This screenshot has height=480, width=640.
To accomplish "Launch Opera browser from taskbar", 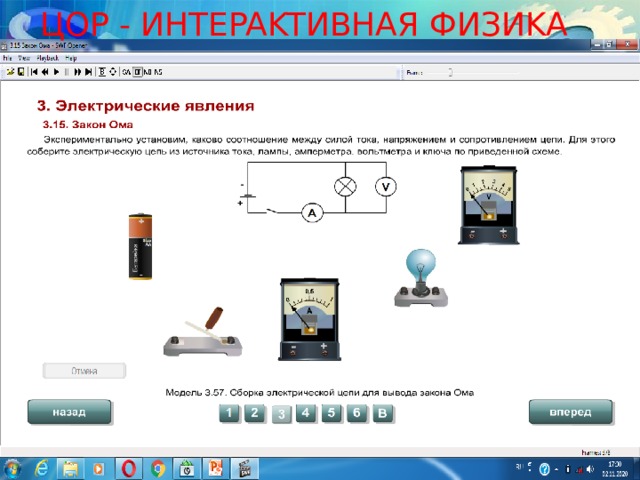I will pos(129,469).
